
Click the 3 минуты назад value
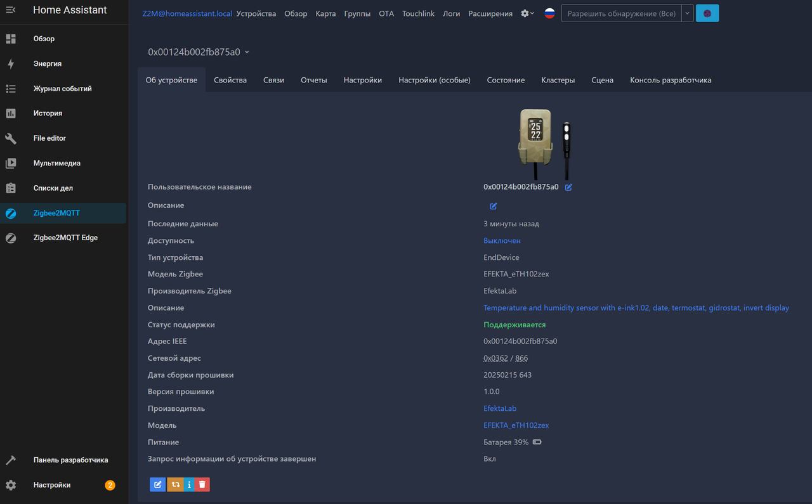[x=511, y=224]
